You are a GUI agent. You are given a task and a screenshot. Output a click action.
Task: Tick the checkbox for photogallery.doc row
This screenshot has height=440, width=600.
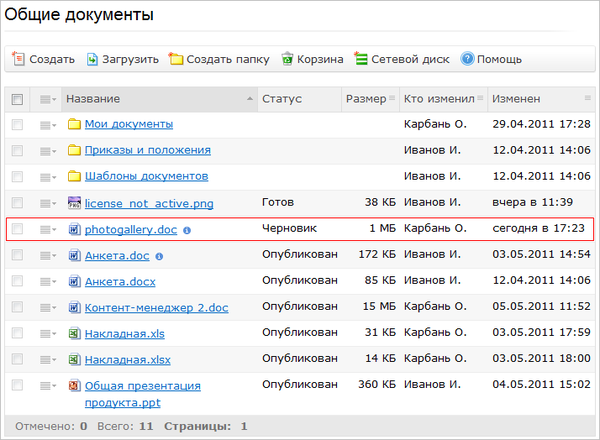point(17,230)
